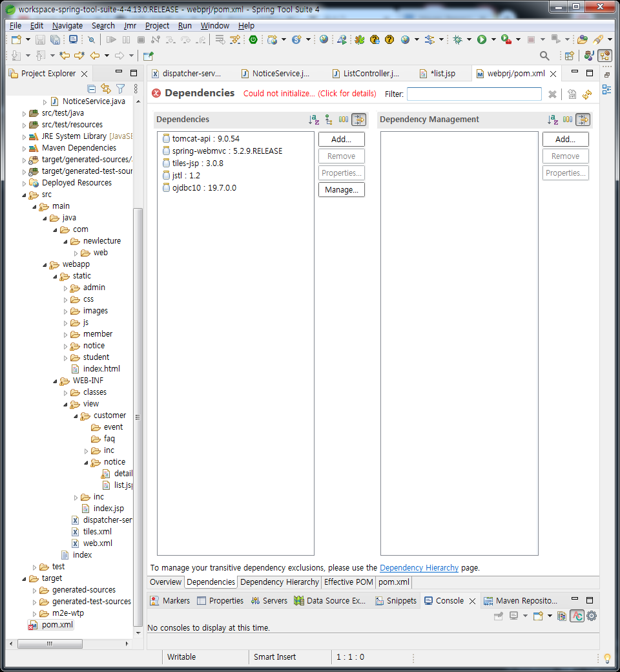620x672 pixels.
Task: Toggle Filter button in Dependencies section
Action: [x=358, y=120]
